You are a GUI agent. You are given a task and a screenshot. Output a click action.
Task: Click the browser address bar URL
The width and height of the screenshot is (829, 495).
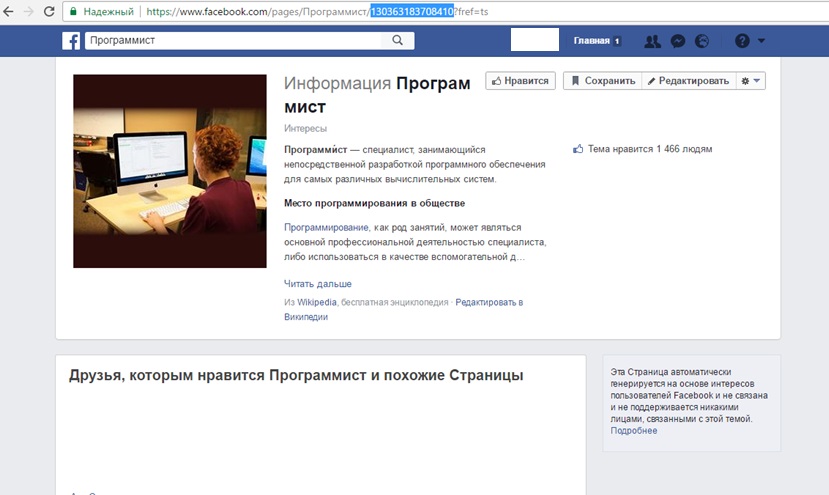pyautogui.click(x=317, y=11)
